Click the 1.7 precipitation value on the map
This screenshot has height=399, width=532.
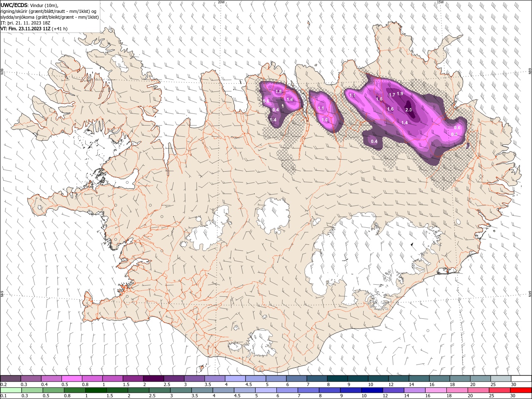tap(392, 95)
